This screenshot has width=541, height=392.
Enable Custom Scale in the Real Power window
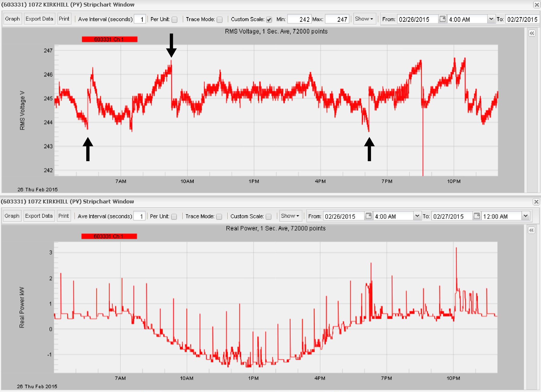pyautogui.click(x=269, y=216)
